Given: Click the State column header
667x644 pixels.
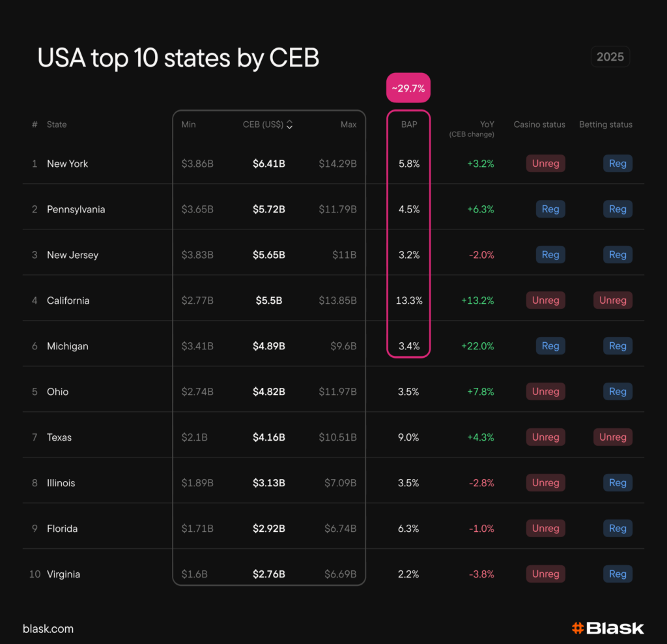Looking at the screenshot, I should [57, 124].
